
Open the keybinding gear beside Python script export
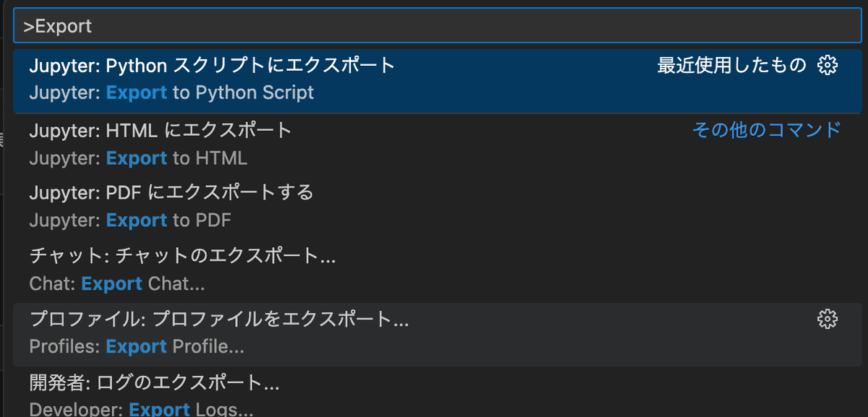tap(827, 64)
